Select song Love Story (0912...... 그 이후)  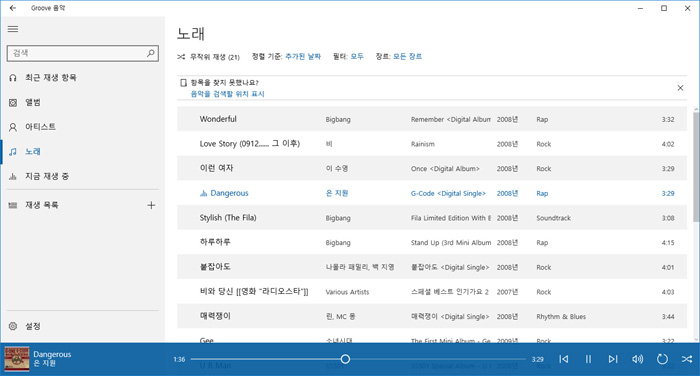[x=432, y=144]
